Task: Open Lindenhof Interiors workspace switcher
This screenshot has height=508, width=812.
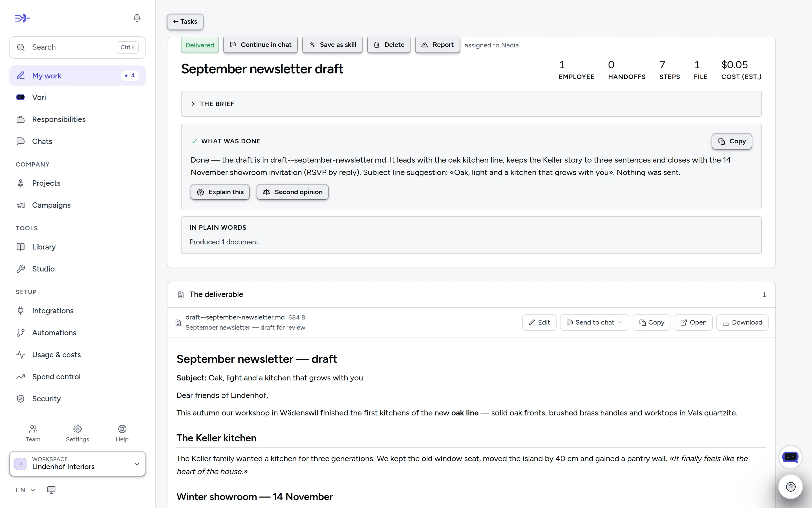Action: [x=78, y=464]
